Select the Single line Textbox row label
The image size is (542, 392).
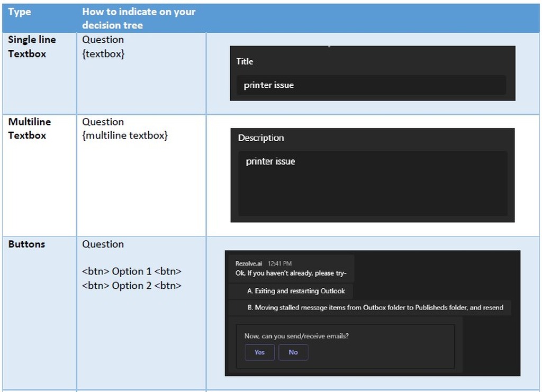click(32, 46)
